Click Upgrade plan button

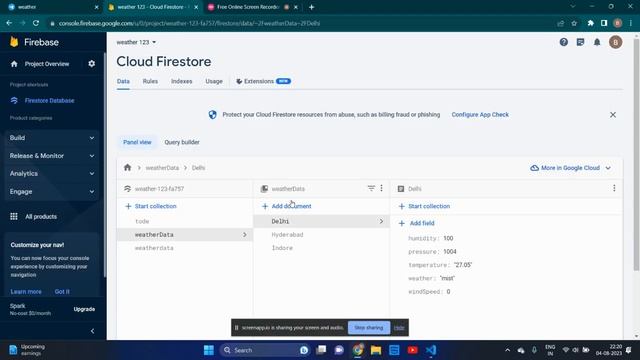[x=84, y=309]
